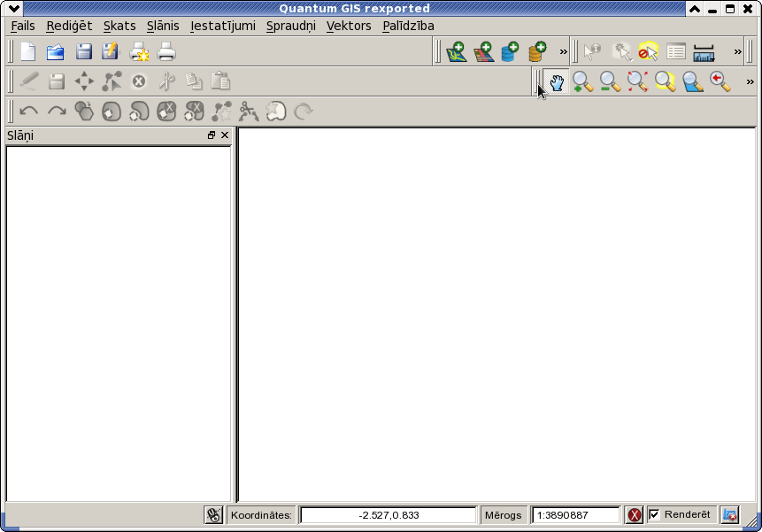The height and width of the screenshot is (532, 762).
Task: Open the Rediģēt menu
Action: coord(69,26)
